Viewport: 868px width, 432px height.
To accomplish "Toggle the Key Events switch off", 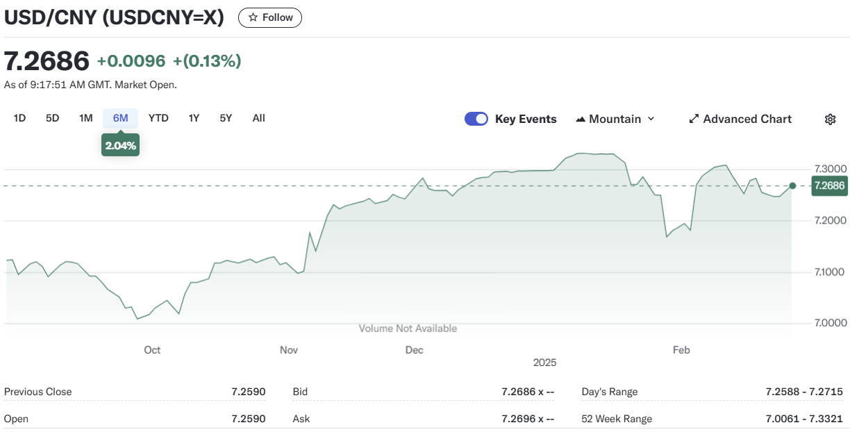I will (x=476, y=119).
